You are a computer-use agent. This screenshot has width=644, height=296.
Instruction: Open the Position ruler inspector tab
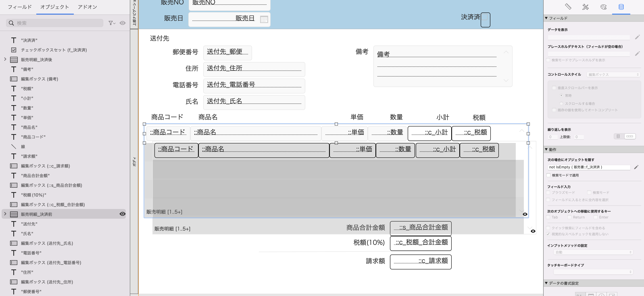[568, 7]
